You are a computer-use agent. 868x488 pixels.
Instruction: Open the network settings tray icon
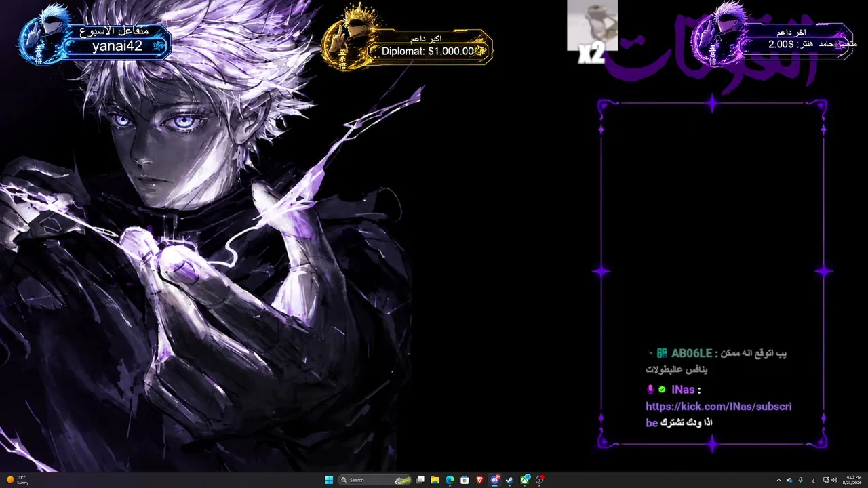[x=825, y=480]
